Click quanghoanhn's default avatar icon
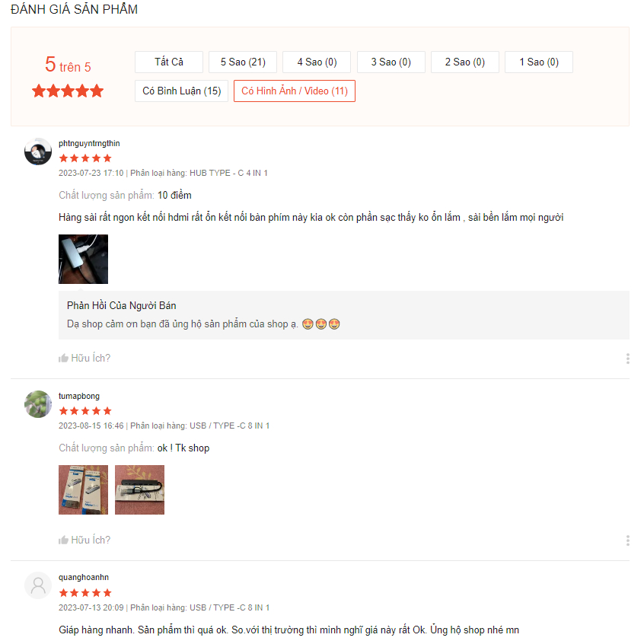644x644 pixels. pos(38,585)
